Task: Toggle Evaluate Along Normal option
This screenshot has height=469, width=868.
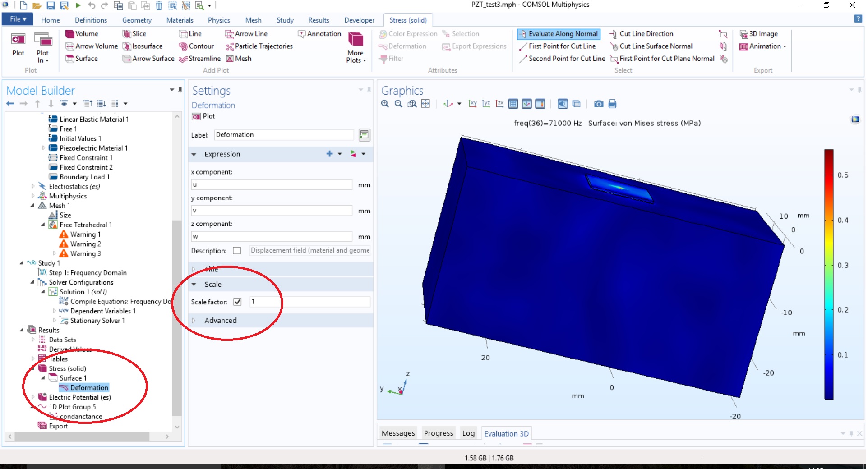Action: (559, 34)
